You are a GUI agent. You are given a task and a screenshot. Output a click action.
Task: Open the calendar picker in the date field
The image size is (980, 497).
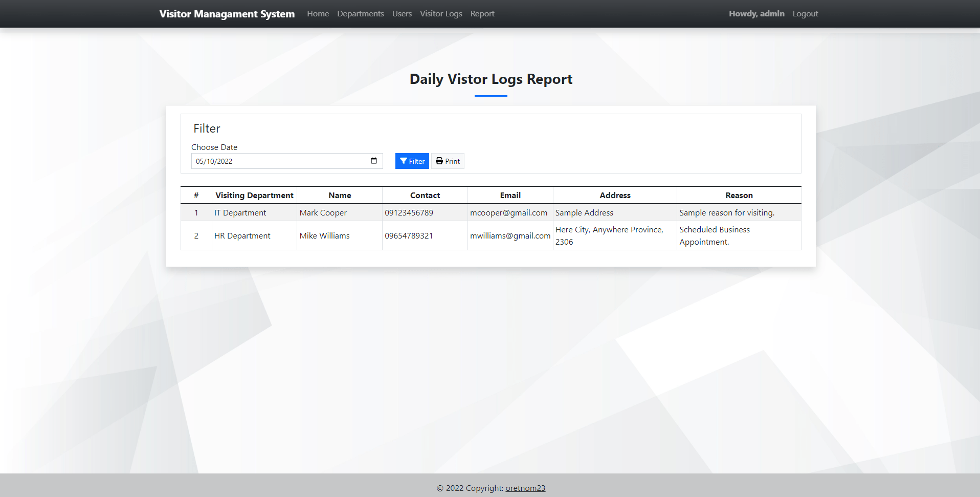[374, 161]
